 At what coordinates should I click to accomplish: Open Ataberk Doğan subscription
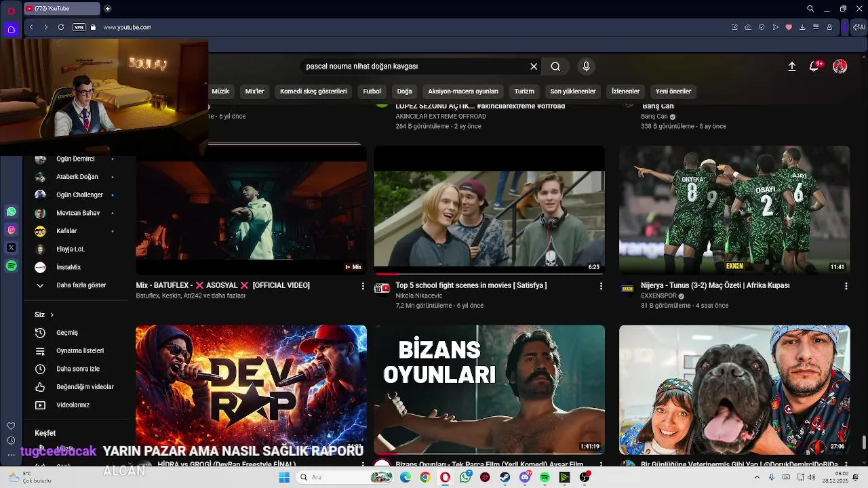click(x=75, y=176)
